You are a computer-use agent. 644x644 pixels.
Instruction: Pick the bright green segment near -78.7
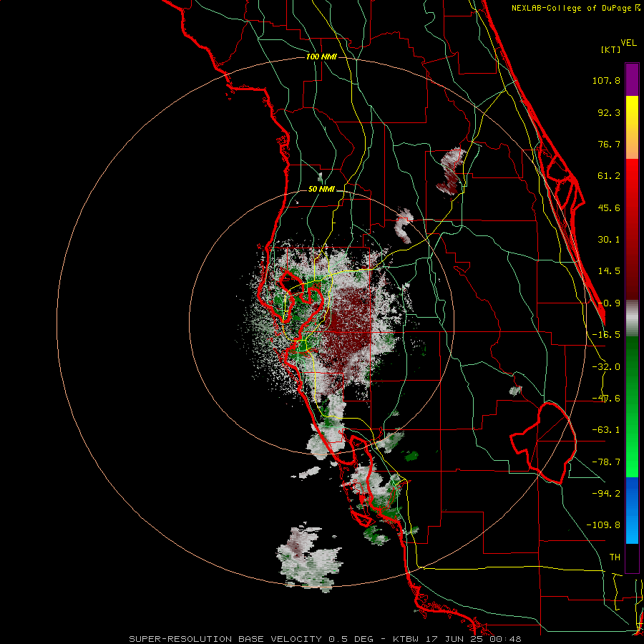pyautogui.click(x=632, y=462)
